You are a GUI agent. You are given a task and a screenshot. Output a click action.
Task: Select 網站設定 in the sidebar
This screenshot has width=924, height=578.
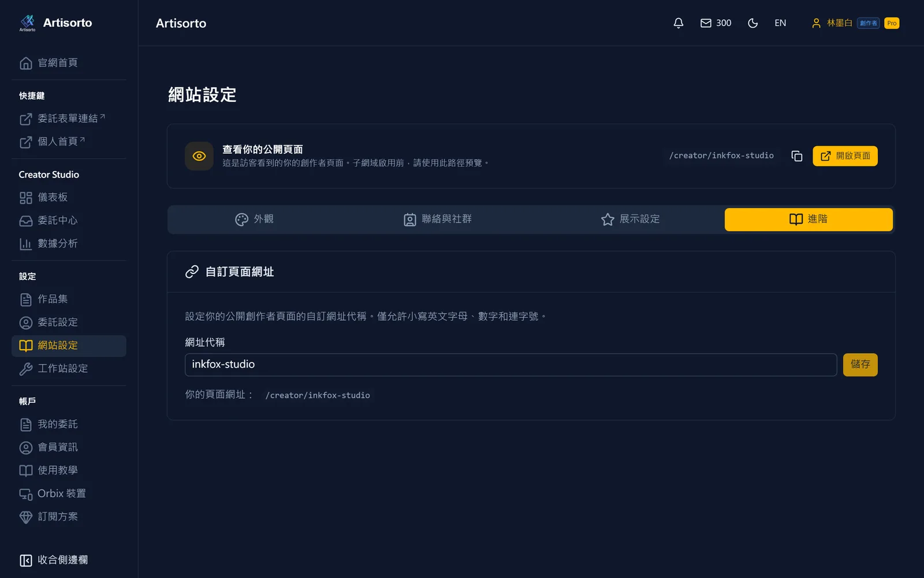tap(69, 346)
